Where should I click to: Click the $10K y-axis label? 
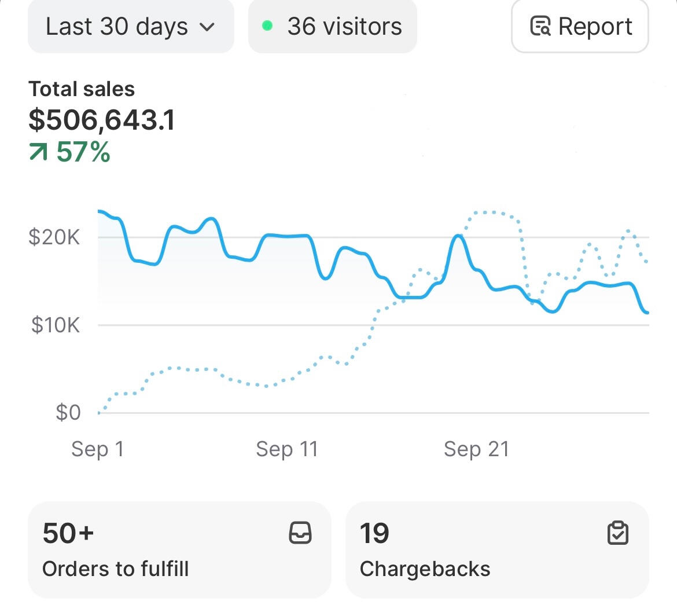point(56,325)
